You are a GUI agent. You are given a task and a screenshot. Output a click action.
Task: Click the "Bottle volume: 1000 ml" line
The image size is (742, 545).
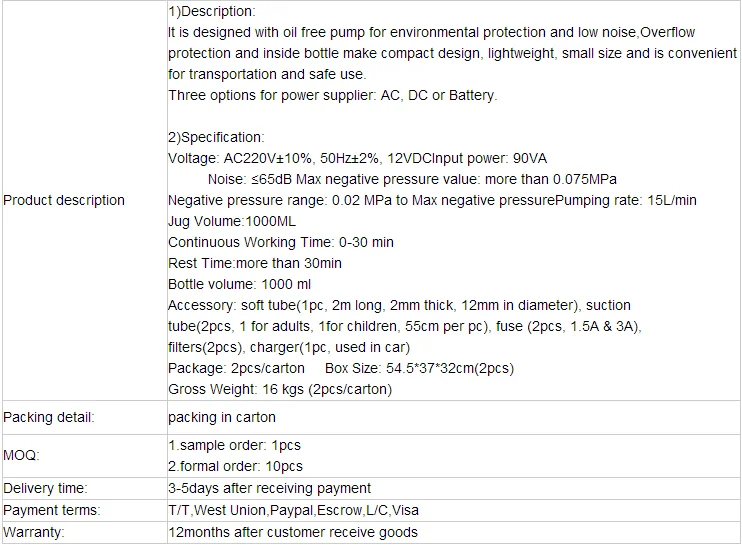coord(239,284)
